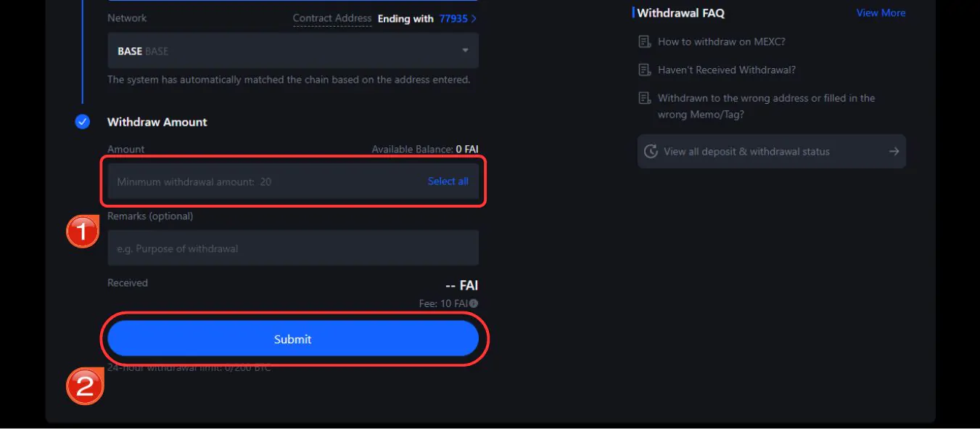The image size is (980, 429).
Task: Click the fee info icon next to 10 FAI
Action: (474, 303)
